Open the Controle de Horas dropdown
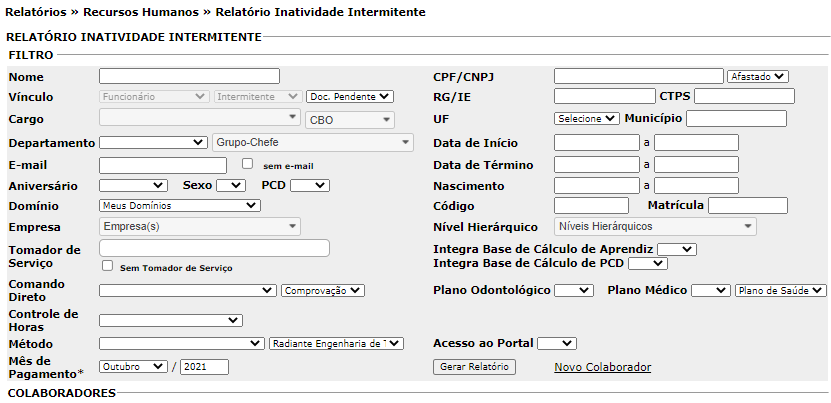The image size is (831, 403). [170, 320]
